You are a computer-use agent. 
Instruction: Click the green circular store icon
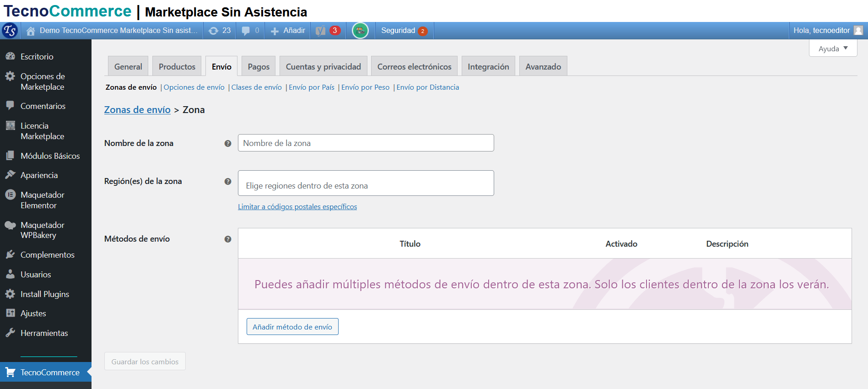pos(361,31)
